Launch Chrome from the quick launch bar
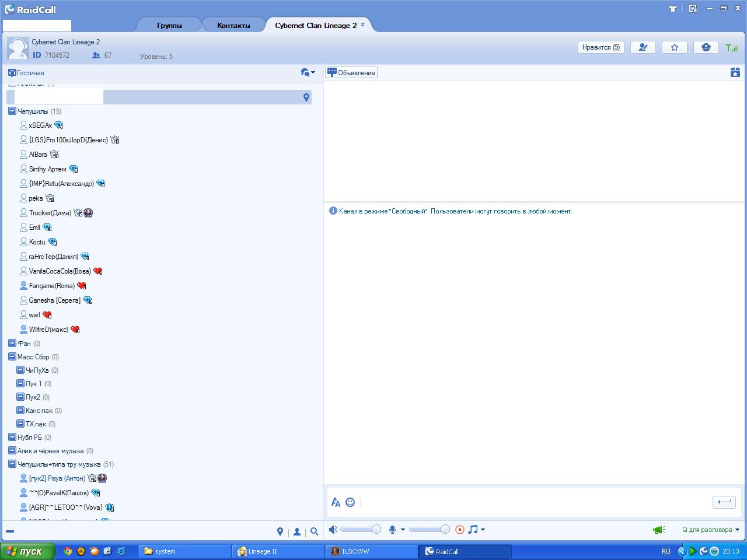747x560 pixels. (x=68, y=551)
